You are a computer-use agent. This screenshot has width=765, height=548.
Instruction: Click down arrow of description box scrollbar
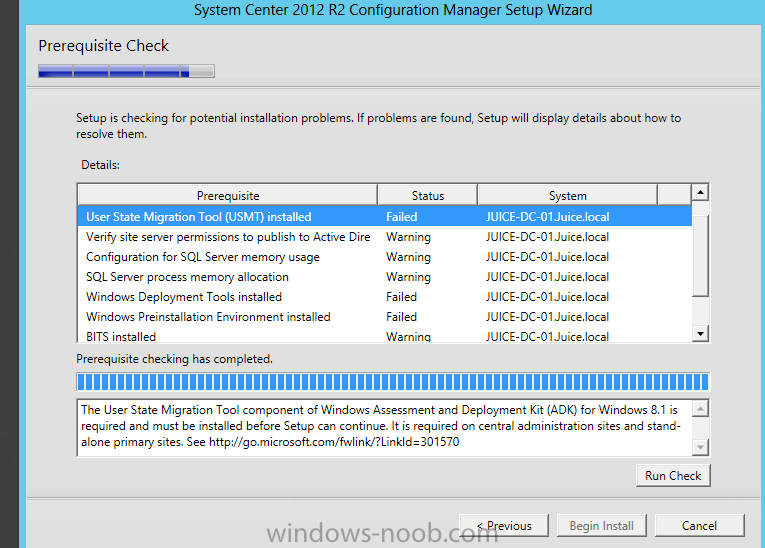pos(700,447)
